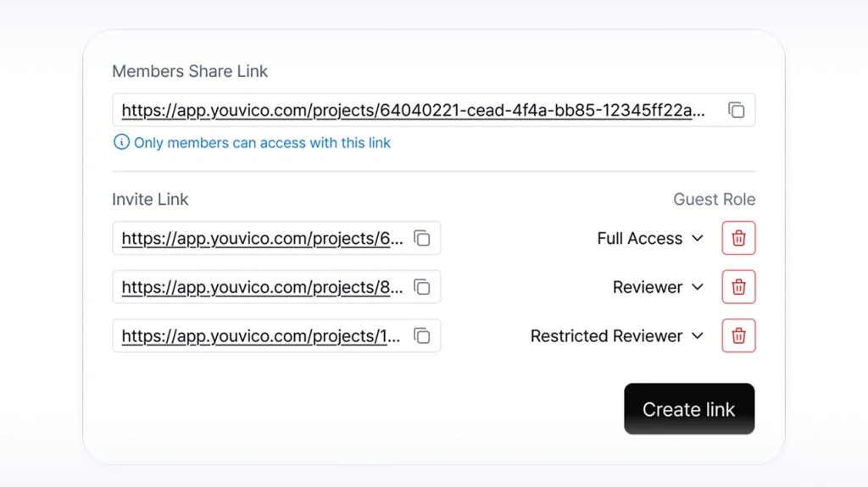Delete the Restricted Reviewer invite link
This screenshot has width=868, height=487.
[x=738, y=336]
